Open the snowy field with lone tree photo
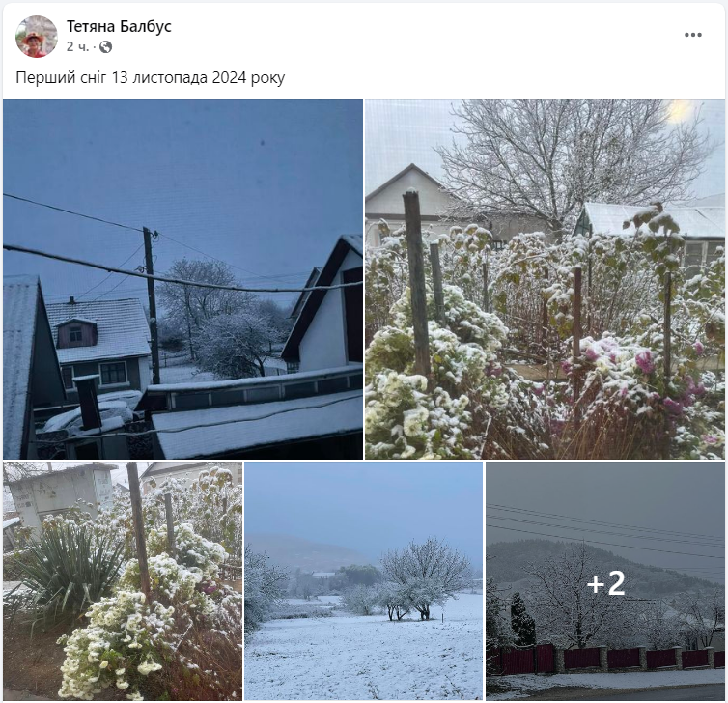Viewport: 728px width, 703px height. [x=364, y=581]
